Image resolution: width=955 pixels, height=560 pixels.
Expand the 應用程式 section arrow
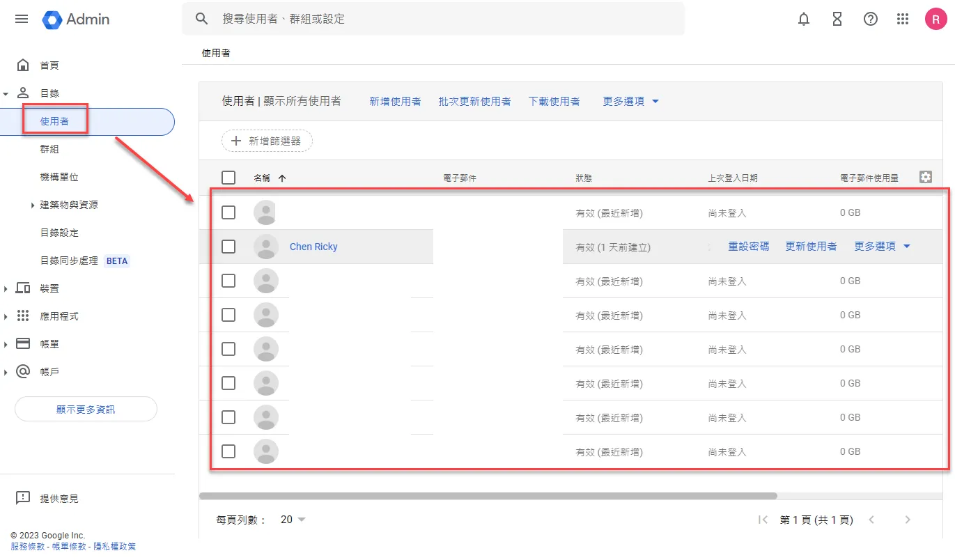[x=6, y=316]
